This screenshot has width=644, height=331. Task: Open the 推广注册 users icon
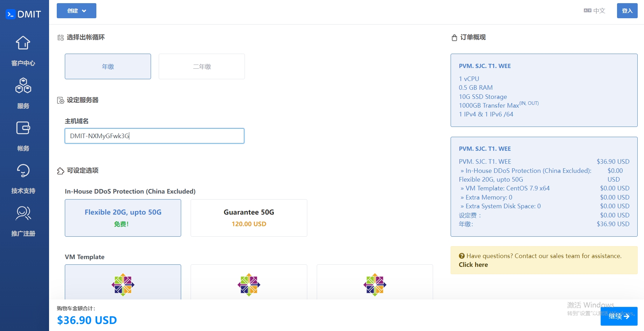pos(23,213)
